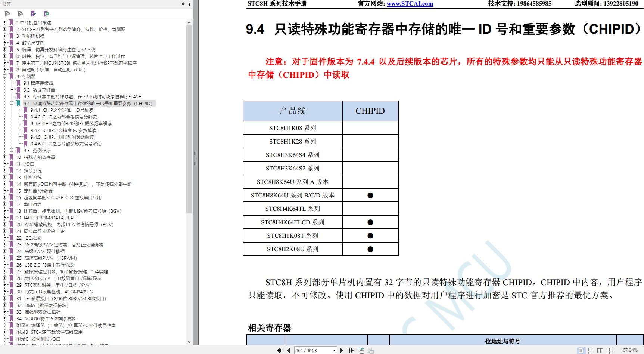Open bookmark 34 MDU16硬件16位乘除法器

[x=46, y=318]
